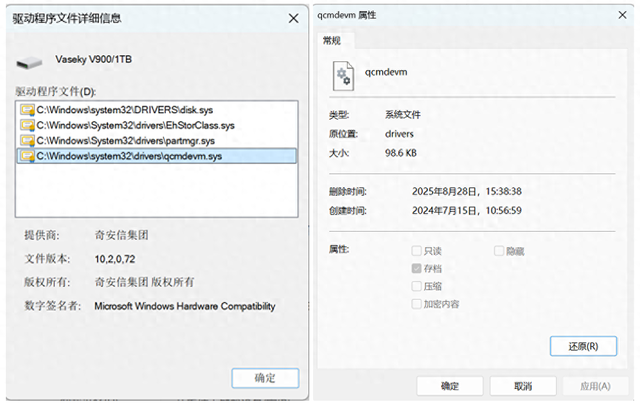640x405 pixels.
Task: Switch to the 常规 tab
Action: (332, 40)
